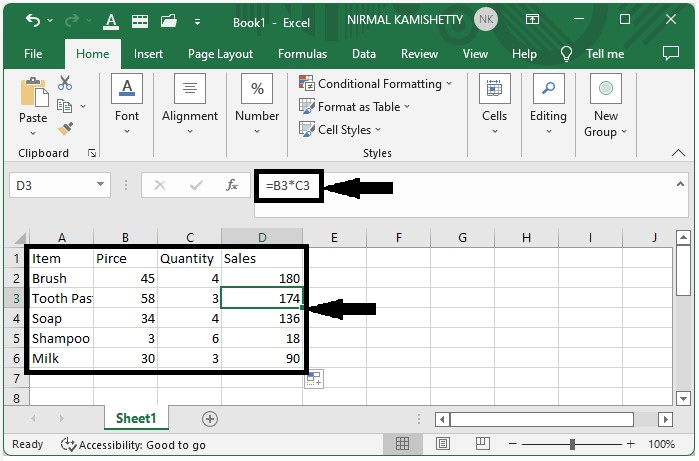Viewport: 699px width, 461px height.
Task: Click the Insert Function fx icon
Action: [232, 185]
